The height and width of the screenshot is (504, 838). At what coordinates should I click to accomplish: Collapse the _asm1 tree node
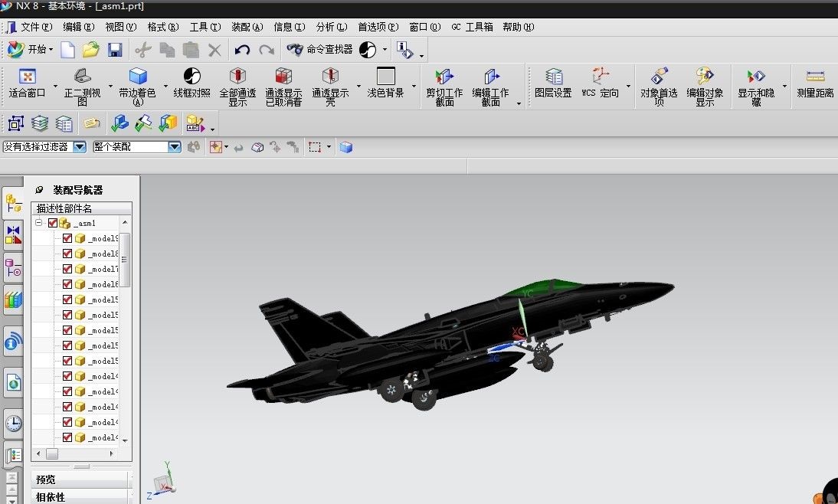pos(38,223)
